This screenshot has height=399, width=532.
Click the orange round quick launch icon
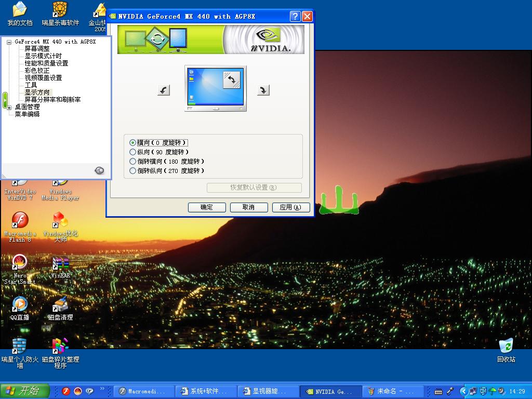click(x=78, y=391)
